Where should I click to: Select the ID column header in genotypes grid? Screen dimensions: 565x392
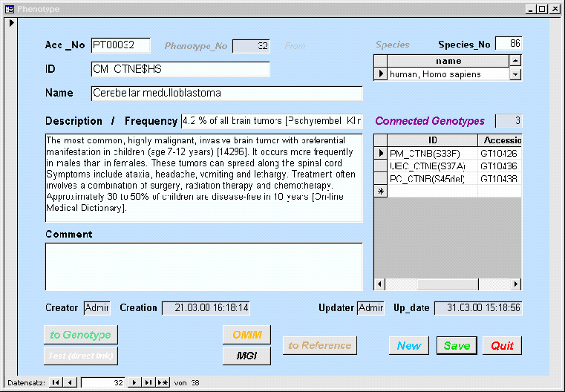tap(432, 140)
